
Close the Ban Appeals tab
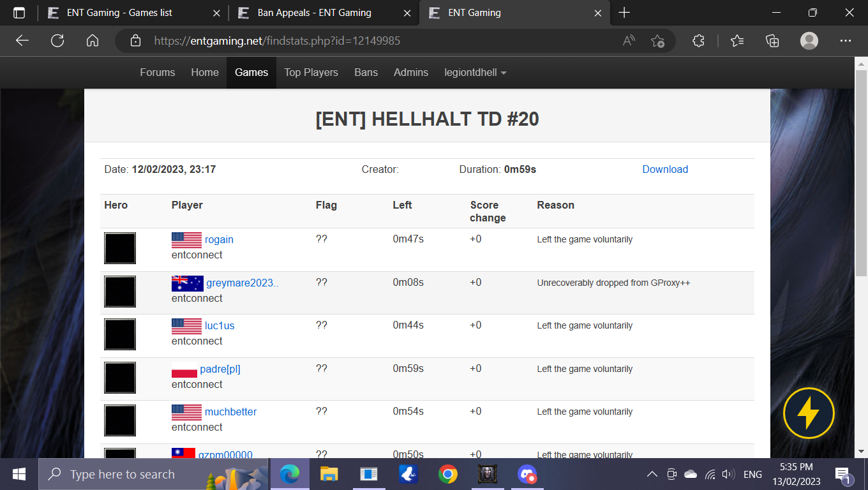pyautogui.click(x=407, y=13)
